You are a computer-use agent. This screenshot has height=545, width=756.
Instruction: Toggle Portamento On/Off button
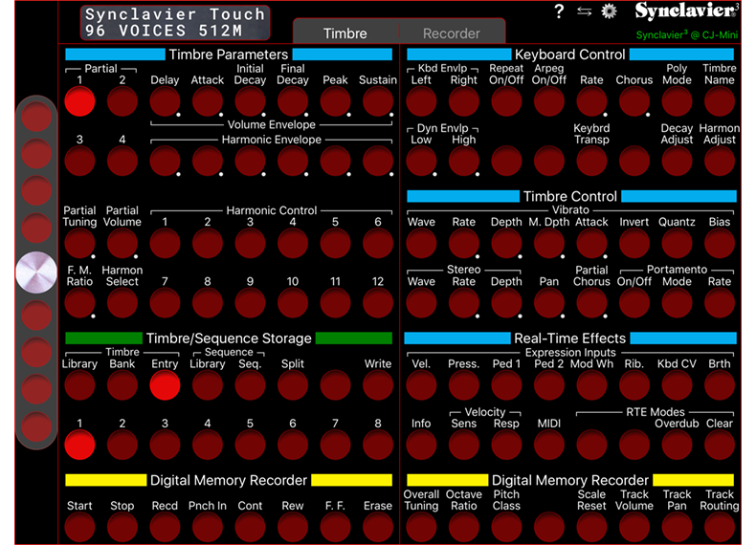(x=634, y=303)
